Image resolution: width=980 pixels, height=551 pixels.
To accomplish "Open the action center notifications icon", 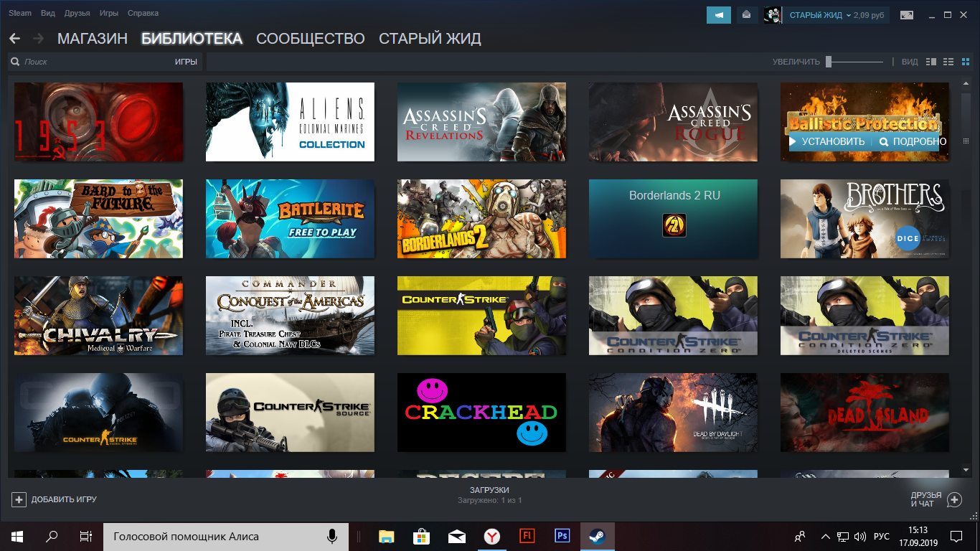I will (x=956, y=536).
